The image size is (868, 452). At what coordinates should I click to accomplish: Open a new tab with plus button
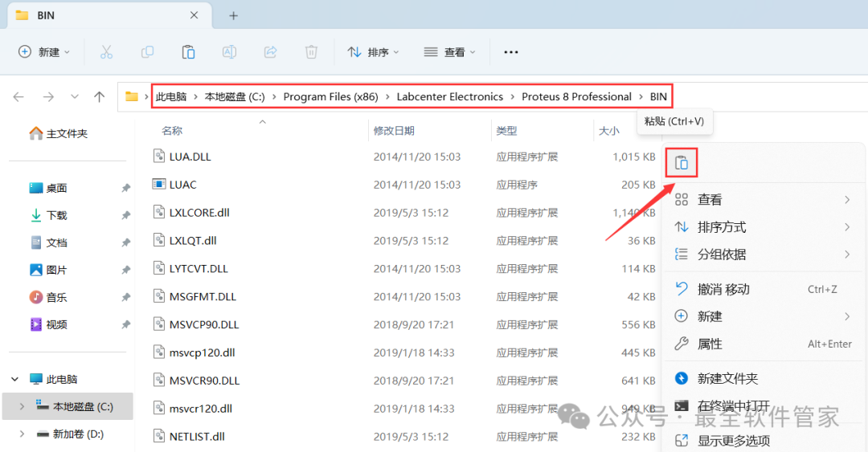[234, 15]
